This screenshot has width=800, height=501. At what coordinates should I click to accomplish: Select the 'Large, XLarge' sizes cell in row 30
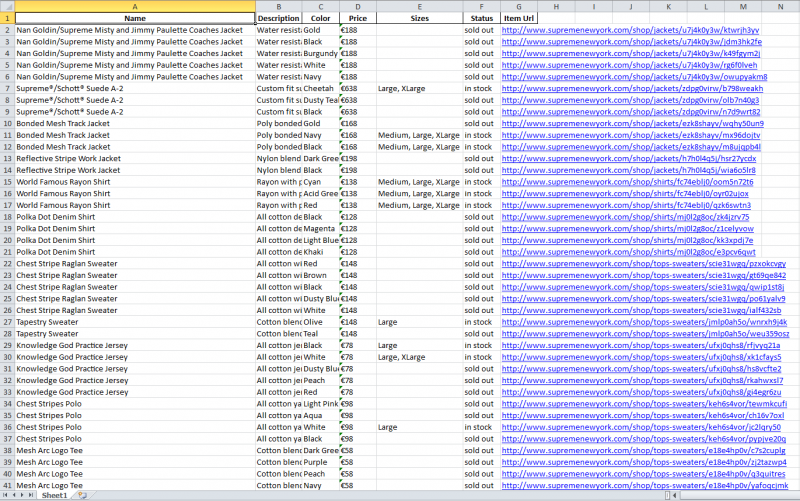click(419, 357)
